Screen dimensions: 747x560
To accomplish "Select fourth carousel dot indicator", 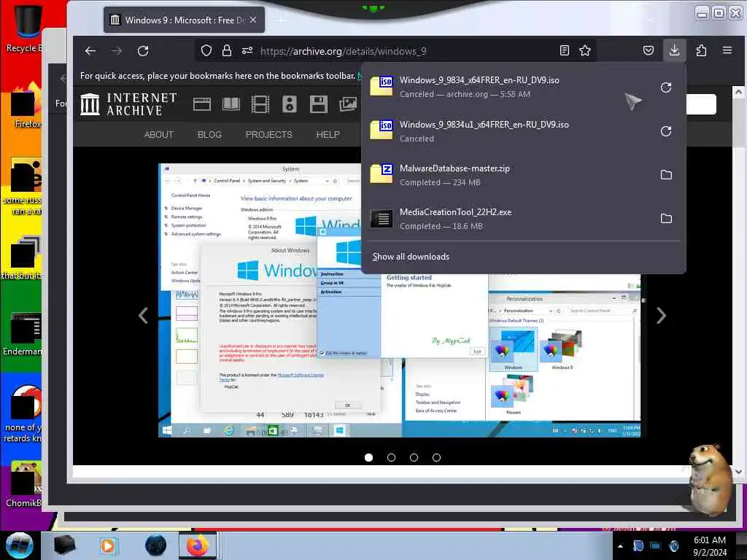I will coord(436,458).
